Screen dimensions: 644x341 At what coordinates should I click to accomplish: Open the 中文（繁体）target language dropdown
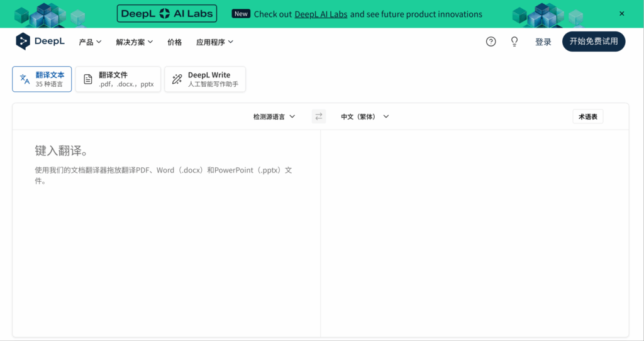[x=365, y=116]
